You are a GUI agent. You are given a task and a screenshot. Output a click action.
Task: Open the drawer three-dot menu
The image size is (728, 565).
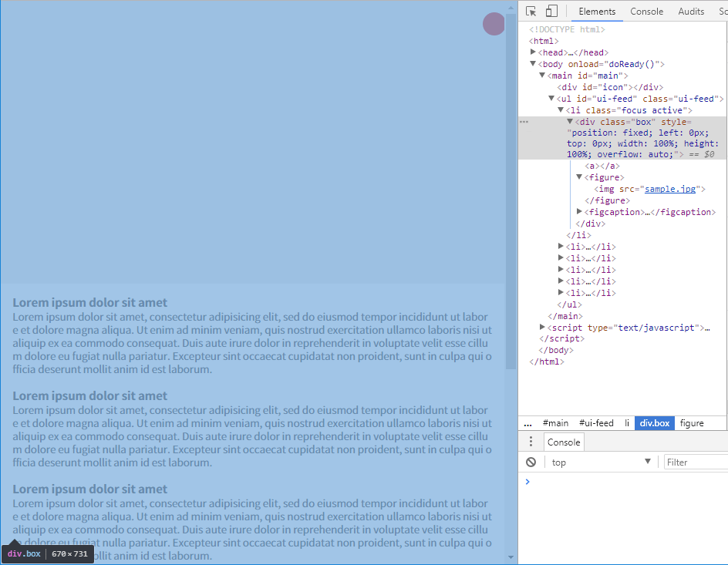[531, 442]
